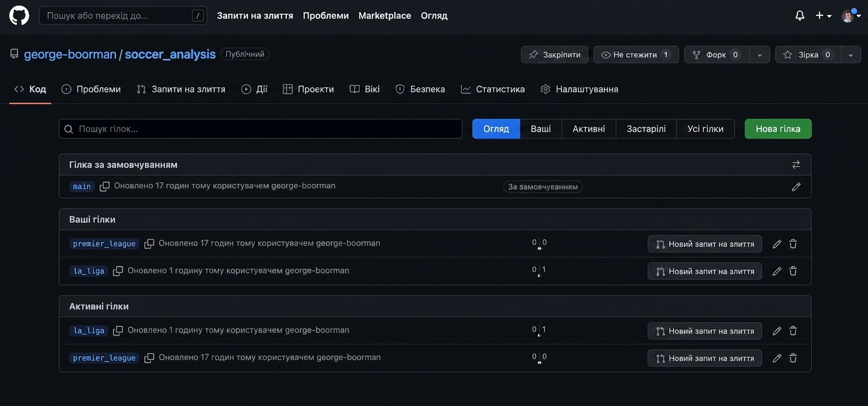868x406 pixels.
Task: Open Проблеми in top navigation
Action: [x=326, y=16]
